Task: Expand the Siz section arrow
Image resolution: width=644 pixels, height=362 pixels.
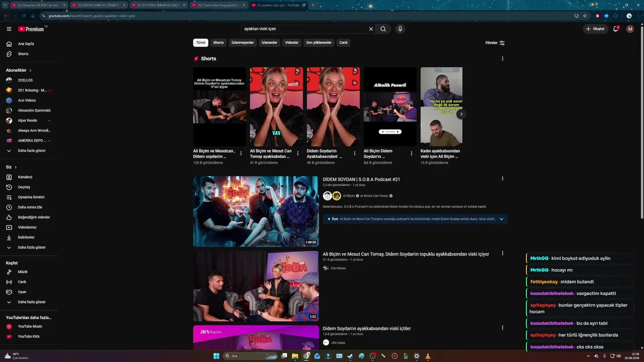Action: 16,167
